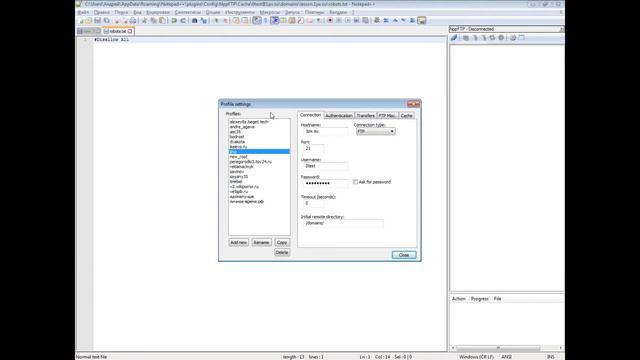Image resolution: width=640 pixels, height=360 pixels.
Task: Click NppFTP horizontal scrollbar thumb
Action: point(498,348)
